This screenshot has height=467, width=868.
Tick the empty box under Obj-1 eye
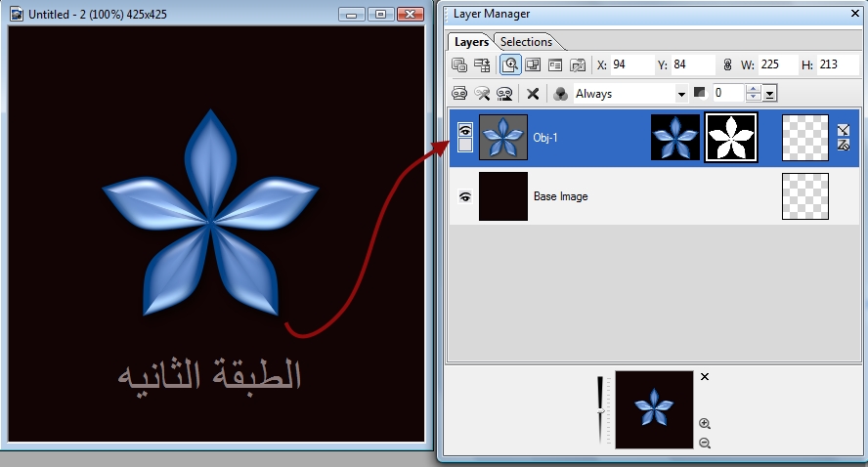[465, 146]
